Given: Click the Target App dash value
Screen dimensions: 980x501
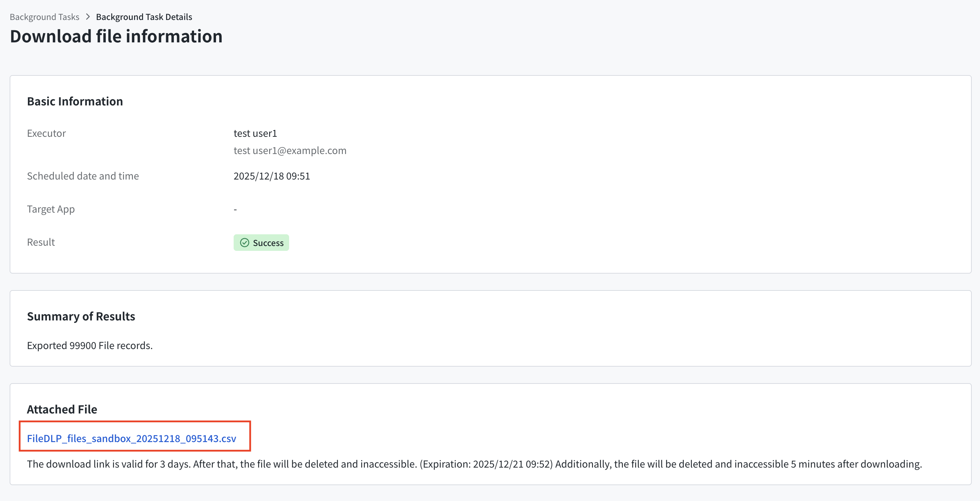Looking at the screenshot, I should [x=235, y=209].
